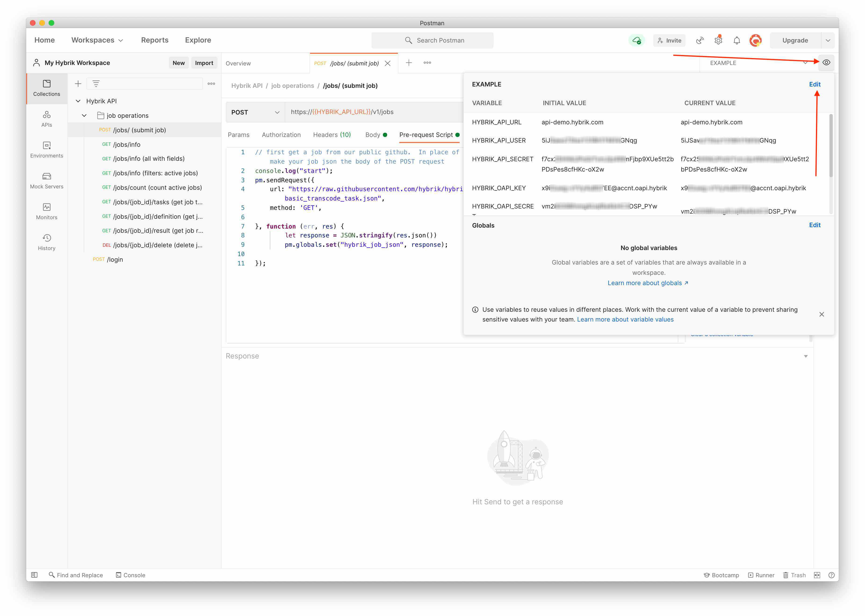Open the Upgrade dropdown arrow

click(828, 40)
